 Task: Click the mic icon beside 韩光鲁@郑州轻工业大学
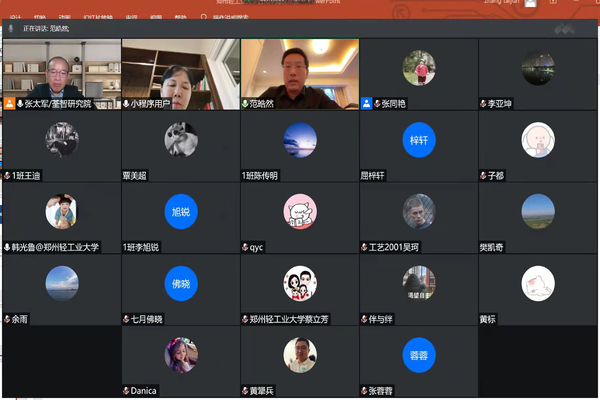coord(8,247)
